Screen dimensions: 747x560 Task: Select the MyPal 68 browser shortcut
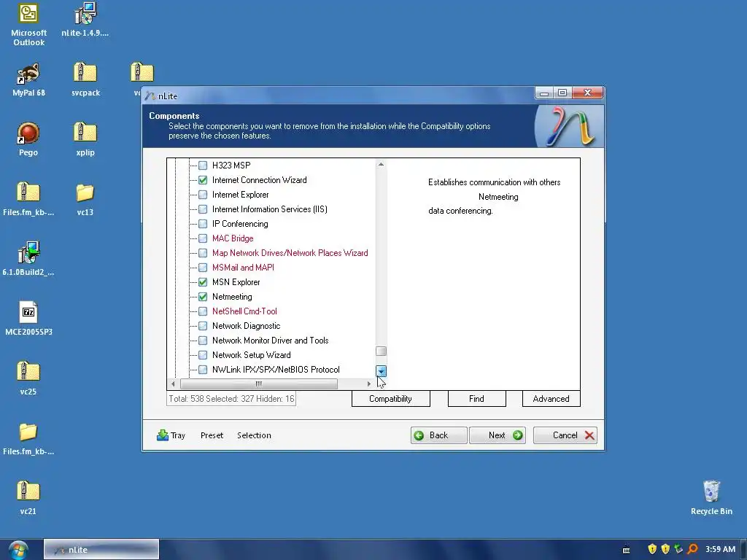click(x=28, y=79)
